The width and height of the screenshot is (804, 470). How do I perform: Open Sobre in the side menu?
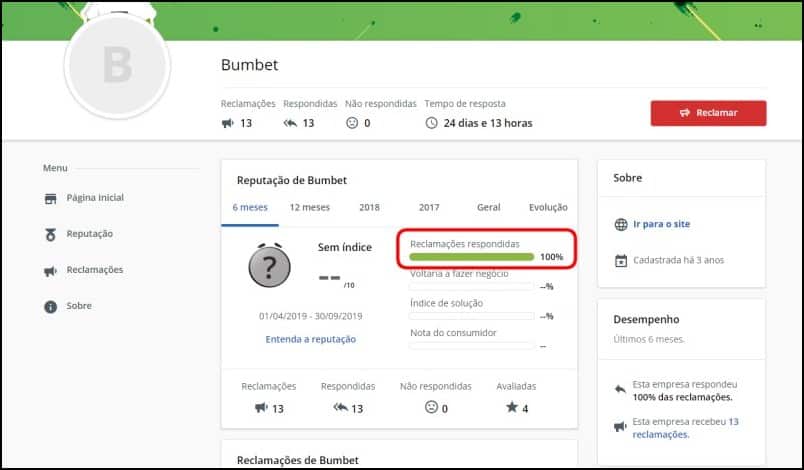(x=78, y=306)
